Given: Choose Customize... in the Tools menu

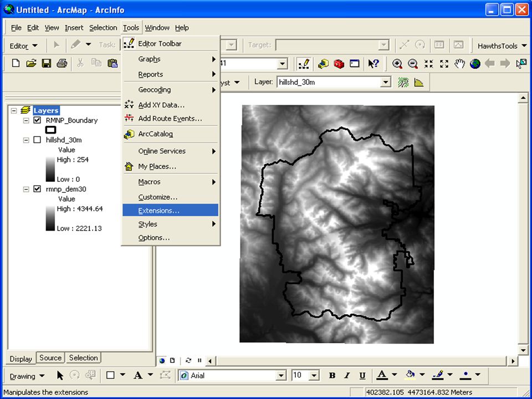Looking at the screenshot, I should click(x=170, y=197).
